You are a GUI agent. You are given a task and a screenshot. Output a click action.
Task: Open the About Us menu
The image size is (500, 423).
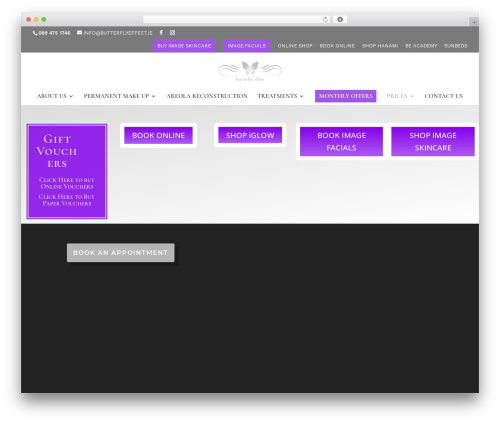[52, 96]
